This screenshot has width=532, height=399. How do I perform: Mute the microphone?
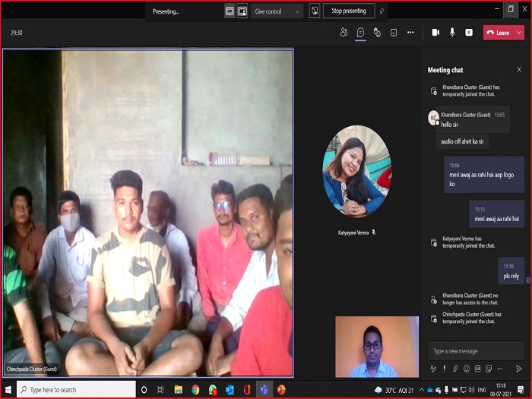(452, 33)
